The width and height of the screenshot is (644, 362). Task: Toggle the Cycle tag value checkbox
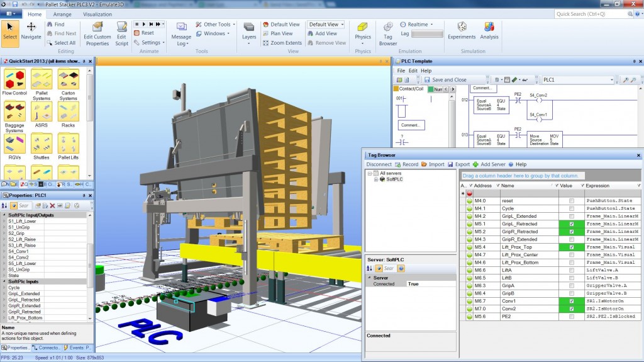(x=571, y=208)
